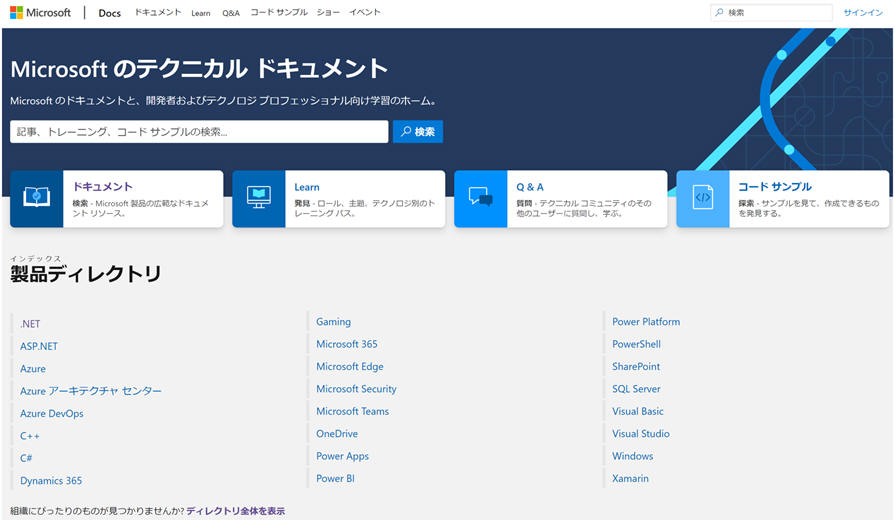The height and width of the screenshot is (522, 895).
Task: Focus the header 検索 search field
Action: coord(771,13)
